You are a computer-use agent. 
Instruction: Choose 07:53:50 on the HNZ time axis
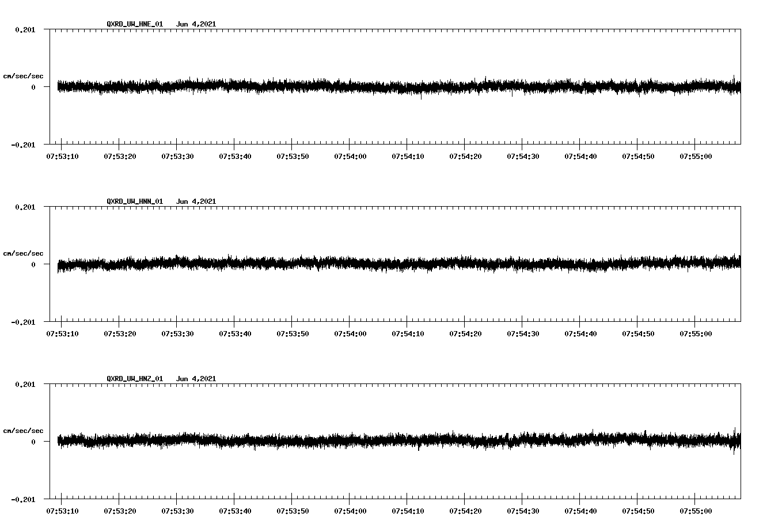[x=293, y=511]
